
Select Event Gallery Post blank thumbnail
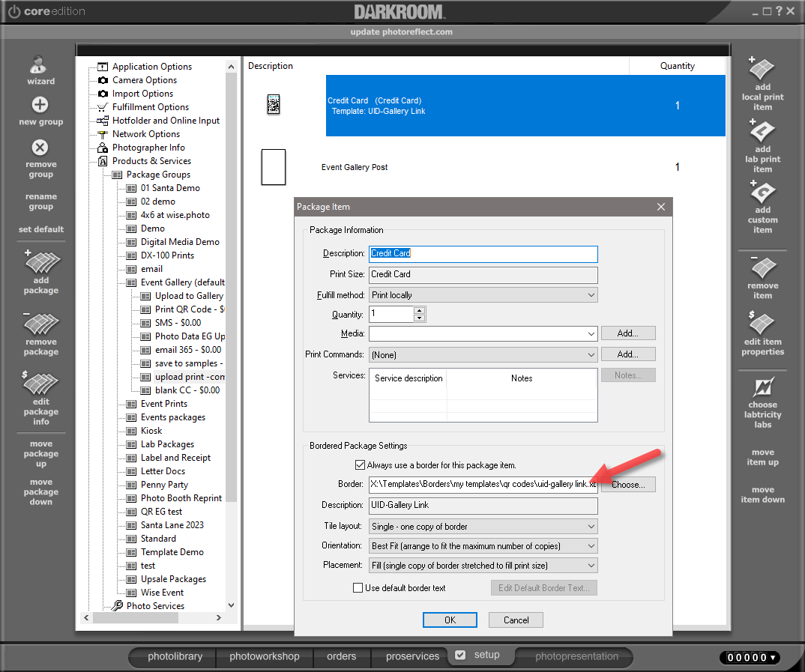coord(273,167)
